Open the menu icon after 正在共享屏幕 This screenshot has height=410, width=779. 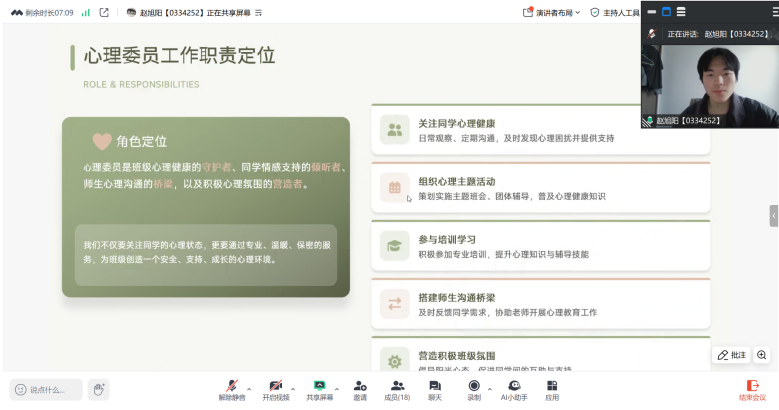pos(259,12)
